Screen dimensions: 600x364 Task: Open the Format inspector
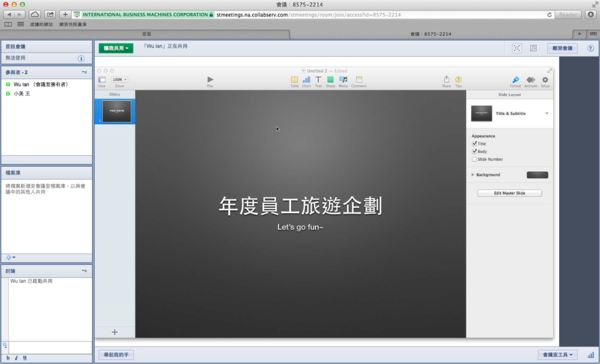pyautogui.click(x=515, y=80)
